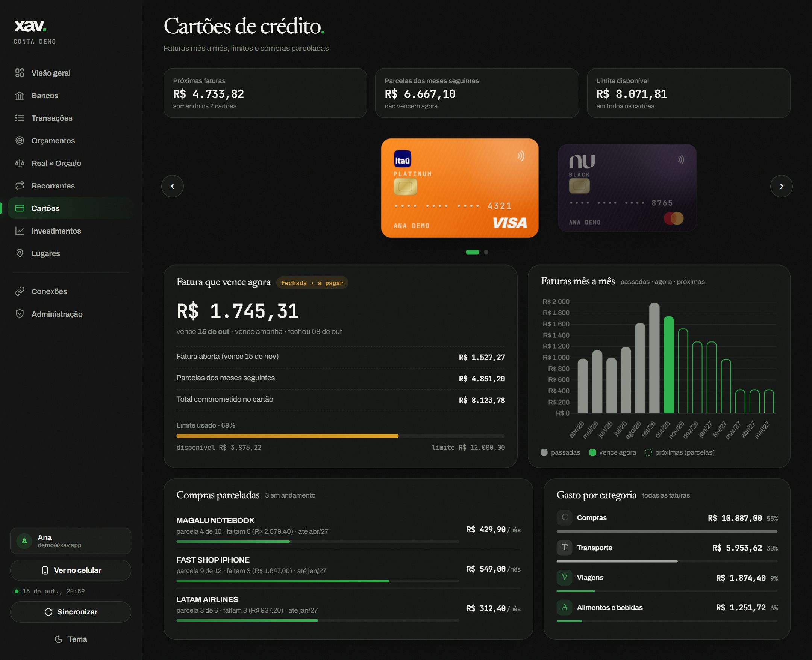Click the Alimentos e bebidas A badge
The image size is (812, 660).
564,607
